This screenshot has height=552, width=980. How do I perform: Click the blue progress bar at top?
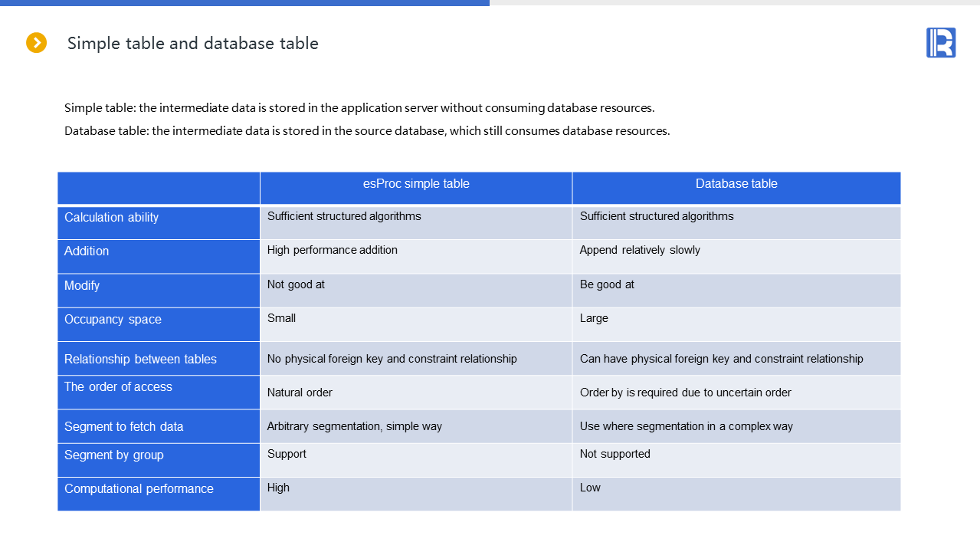click(244, 3)
